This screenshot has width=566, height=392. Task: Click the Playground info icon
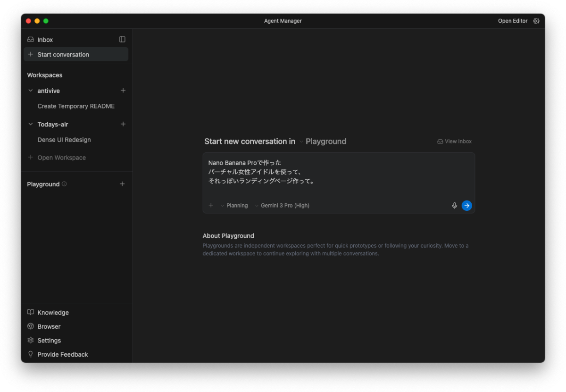[64, 184]
